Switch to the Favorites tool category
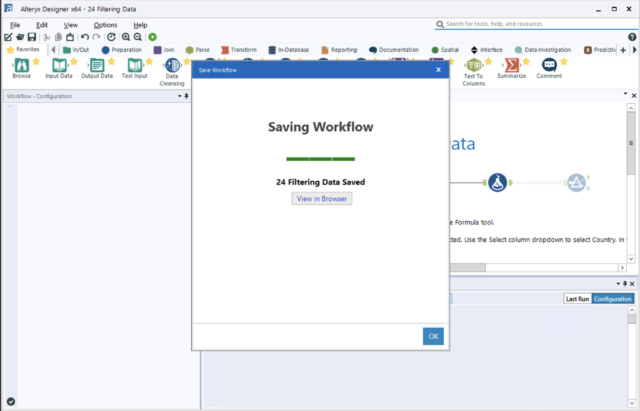Viewport: 640px width, 411px height. 23,50
